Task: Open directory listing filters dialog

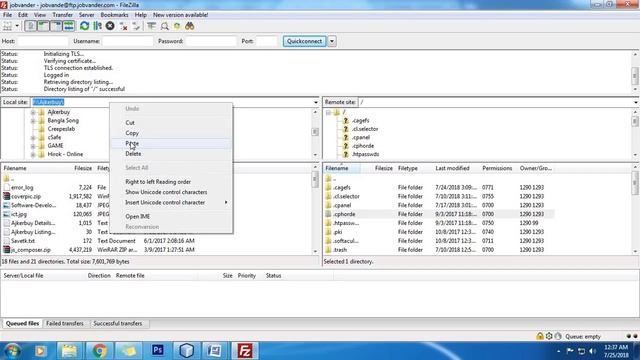Action: [x=151, y=26]
